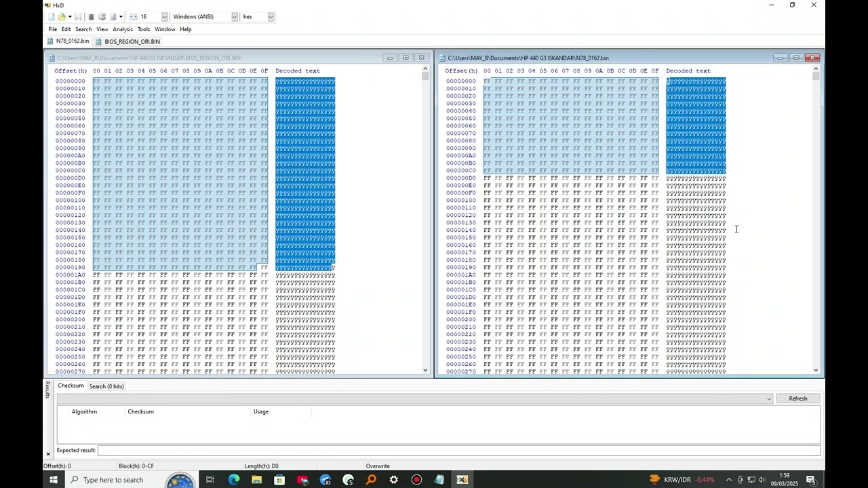Image resolution: width=868 pixels, height=488 pixels.
Task: Click the vertical Results panel label
Action: (47, 389)
